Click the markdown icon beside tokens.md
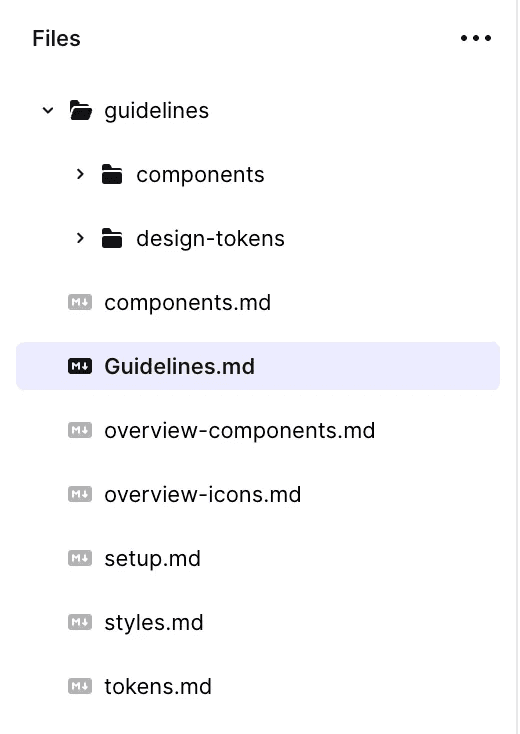 point(80,686)
